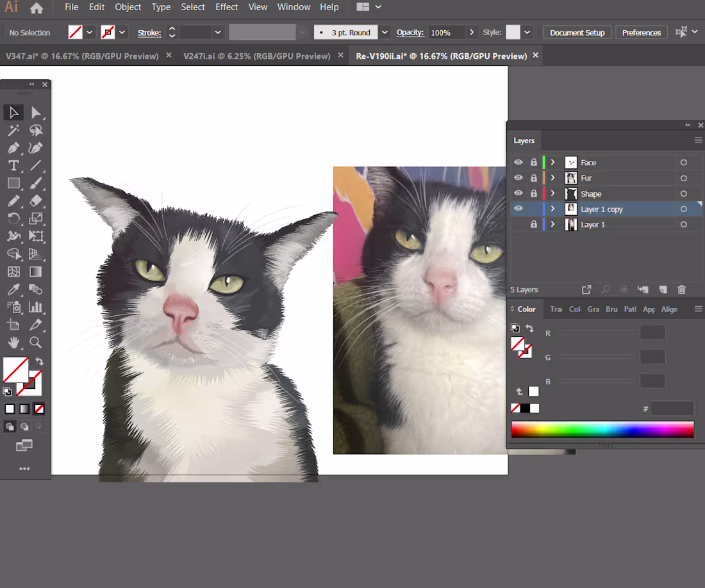Open the 3 pt. Round brush dropdown
The image size is (705, 588).
point(385,31)
